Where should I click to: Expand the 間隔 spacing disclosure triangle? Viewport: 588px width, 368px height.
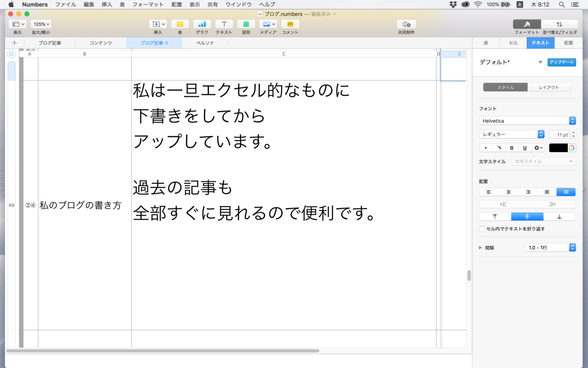[480, 248]
